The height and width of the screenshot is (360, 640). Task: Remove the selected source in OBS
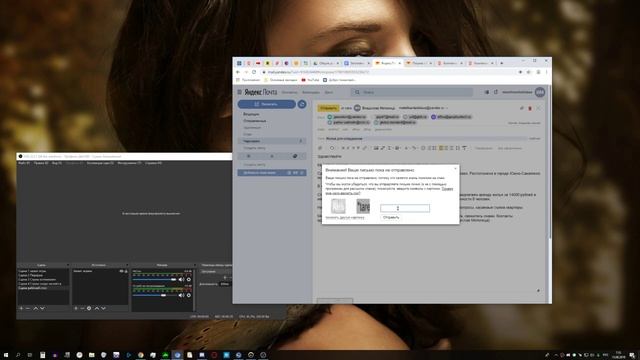click(x=82, y=308)
